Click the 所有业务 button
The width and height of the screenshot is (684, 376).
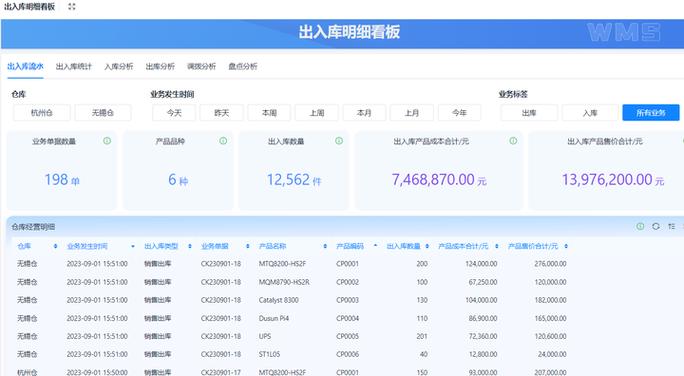(x=651, y=113)
